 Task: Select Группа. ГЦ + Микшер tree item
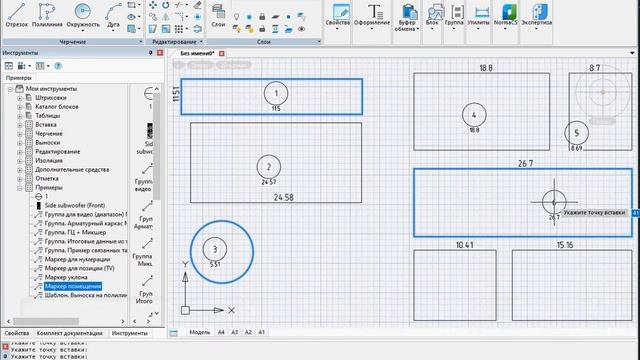[x=75, y=232]
